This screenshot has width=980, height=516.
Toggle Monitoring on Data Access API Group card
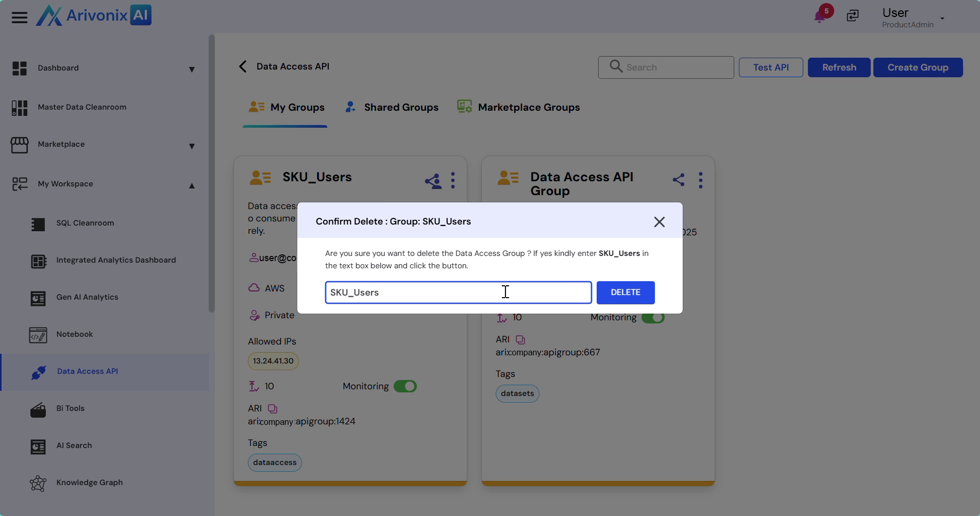pos(653,318)
